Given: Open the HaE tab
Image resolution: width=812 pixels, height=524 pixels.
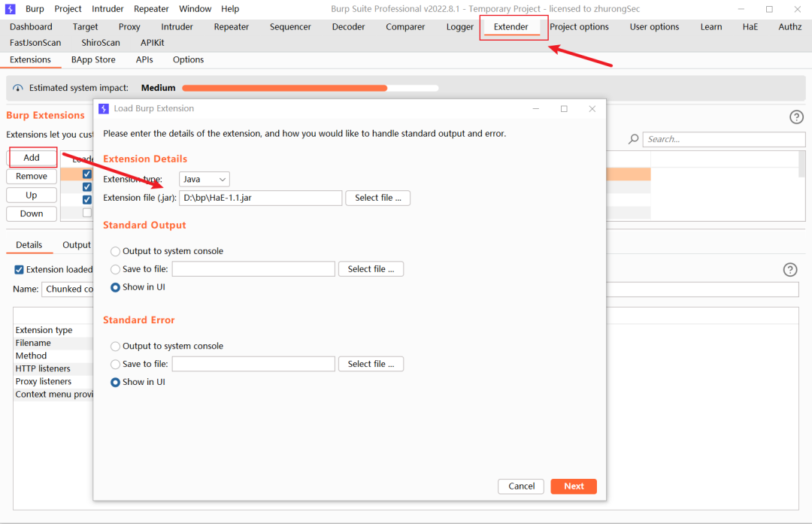Looking at the screenshot, I should 750,27.
